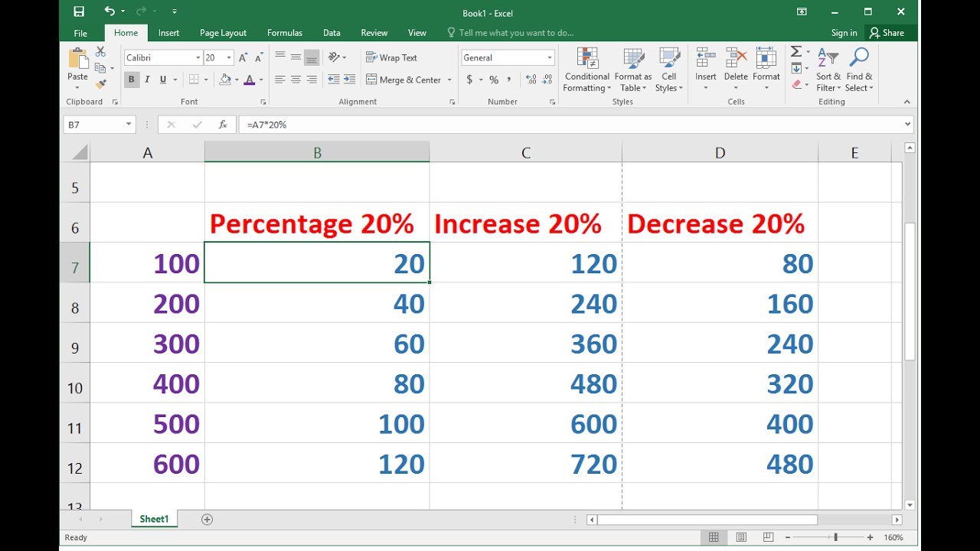
Task: Click the Increase Font Size icon
Action: tap(243, 57)
